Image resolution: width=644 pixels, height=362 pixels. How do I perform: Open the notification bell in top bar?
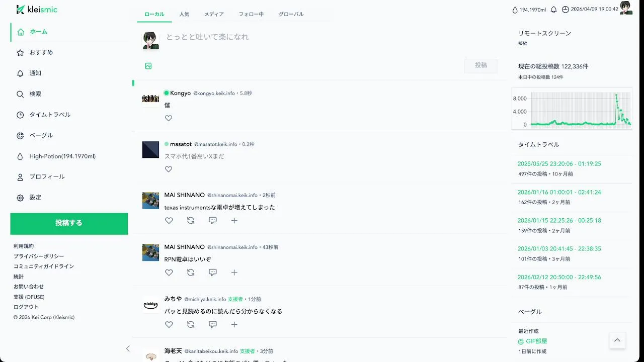553,10
